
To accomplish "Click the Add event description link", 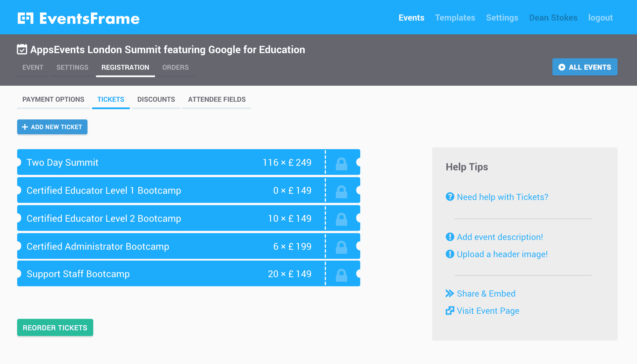I will [500, 237].
